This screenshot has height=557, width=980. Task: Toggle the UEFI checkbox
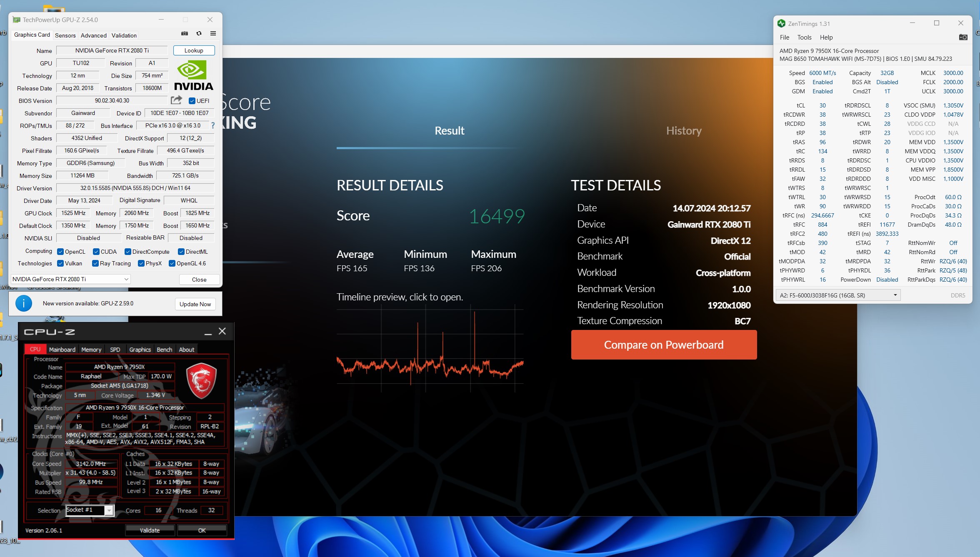click(192, 101)
